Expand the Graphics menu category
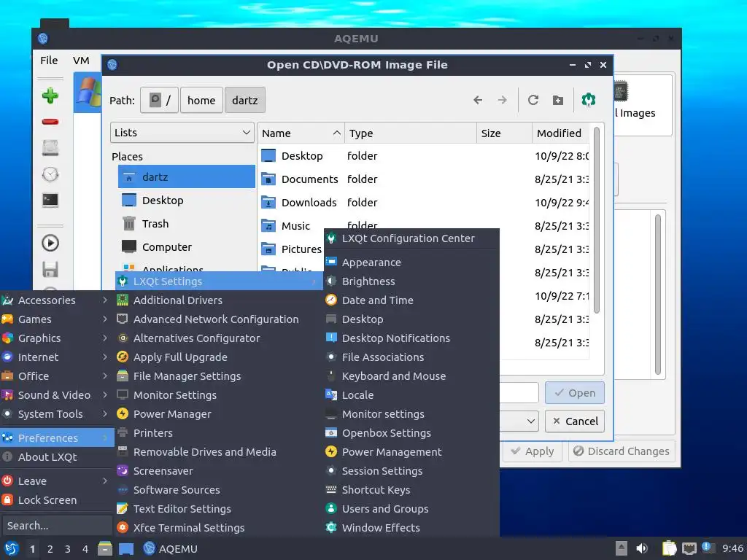 56,338
